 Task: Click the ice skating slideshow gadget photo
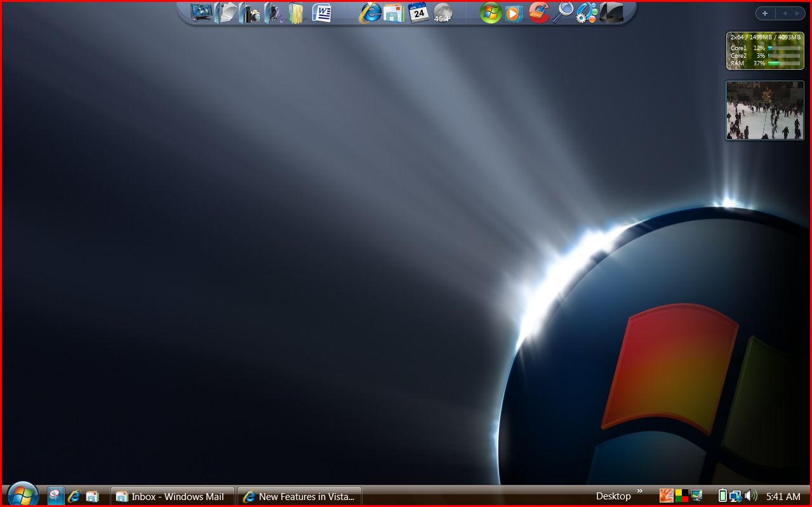pyautogui.click(x=765, y=110)
